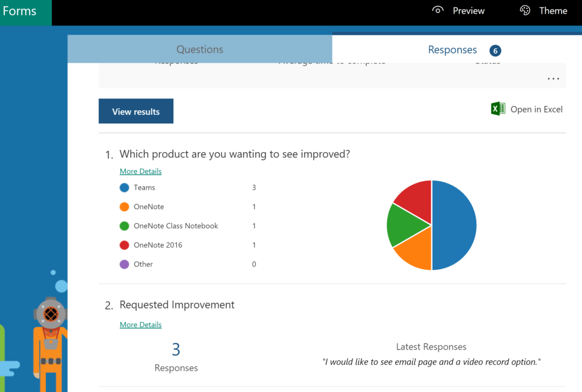Switch to the Questions tab
582x392 pixels.
point(199,49)
